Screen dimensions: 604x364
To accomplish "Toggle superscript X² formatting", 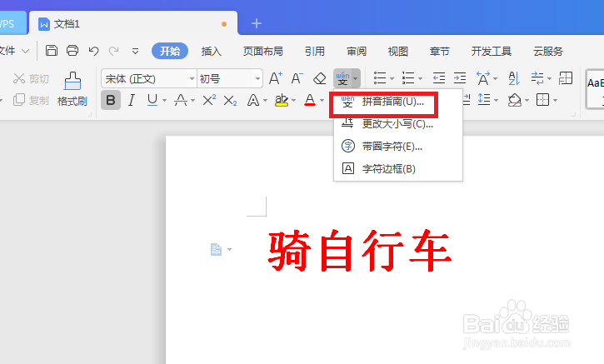I will 209,100.
